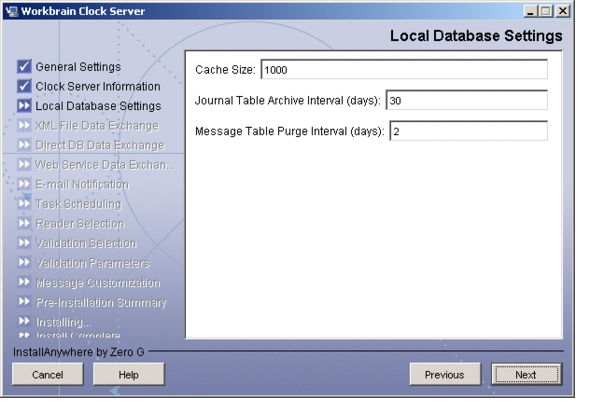Click the Journal Table Archive Interval label

288,101
